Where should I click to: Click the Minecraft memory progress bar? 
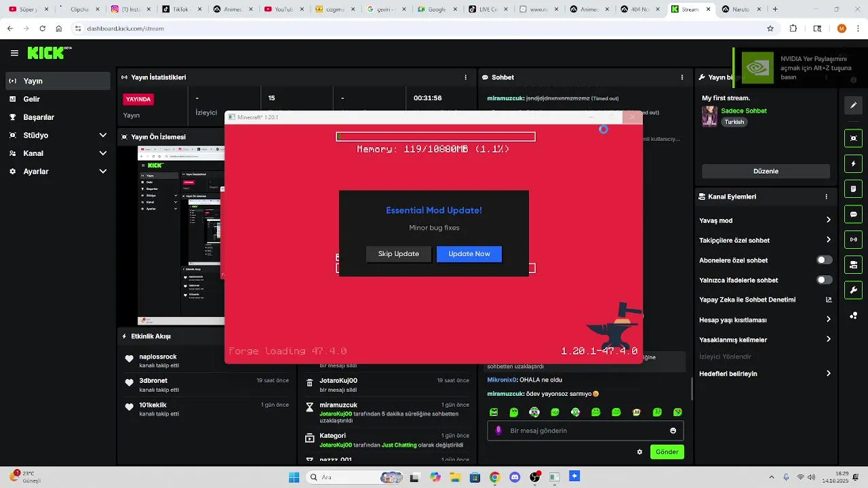435,137
